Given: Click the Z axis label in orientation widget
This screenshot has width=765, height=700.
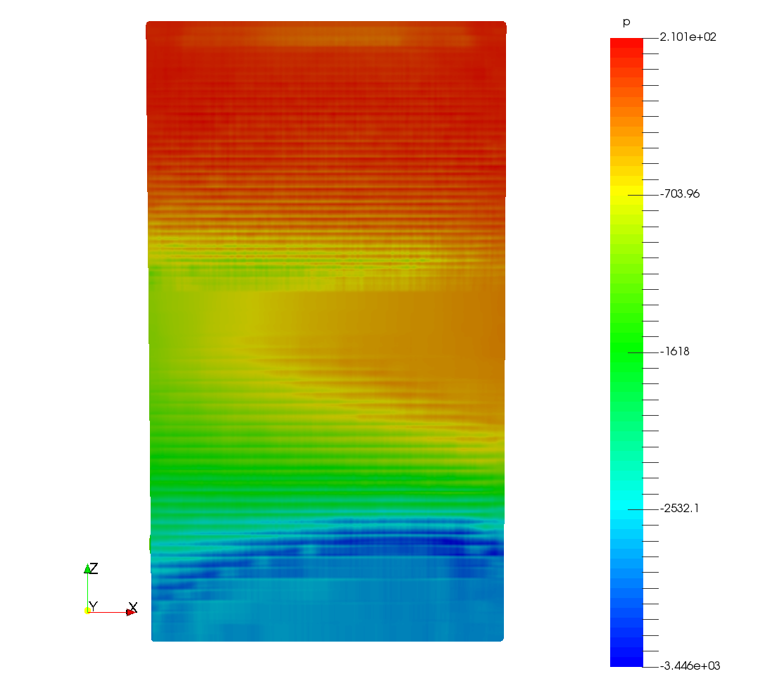Looking at the screenshot, I should pos(93,568).
